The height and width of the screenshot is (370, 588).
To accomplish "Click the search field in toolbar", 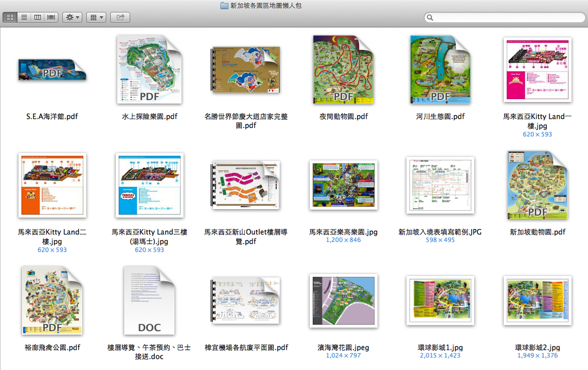I will click(504, 17).
